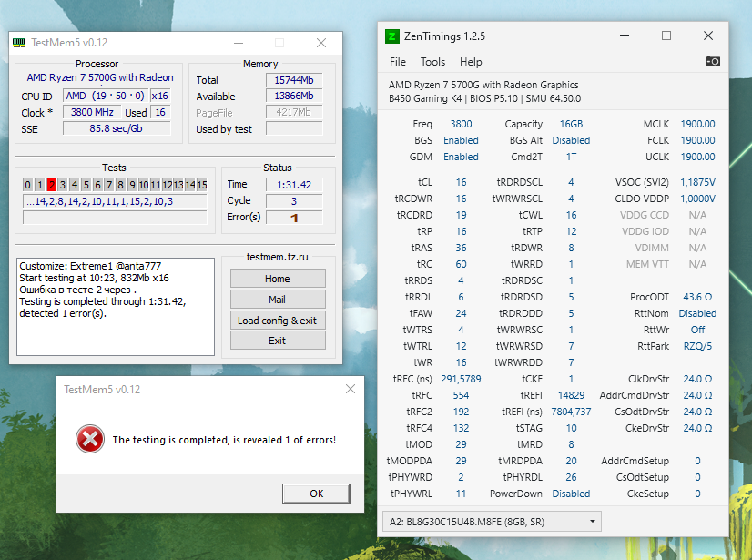Click the camera screenshot icon in ZenTimings

(x=712, y=61)
